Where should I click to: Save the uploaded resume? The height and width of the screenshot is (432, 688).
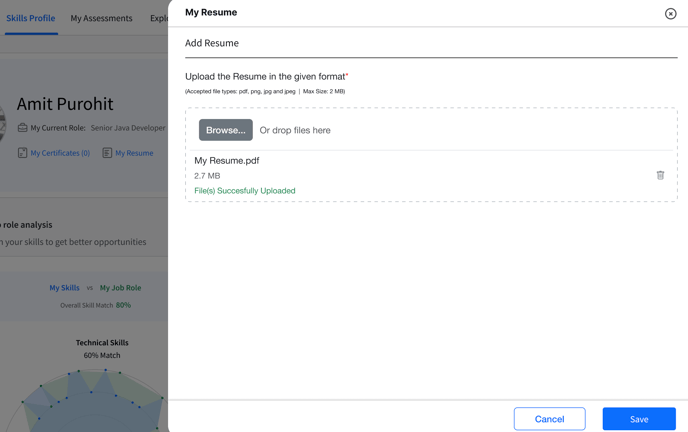tap(639, 419)
